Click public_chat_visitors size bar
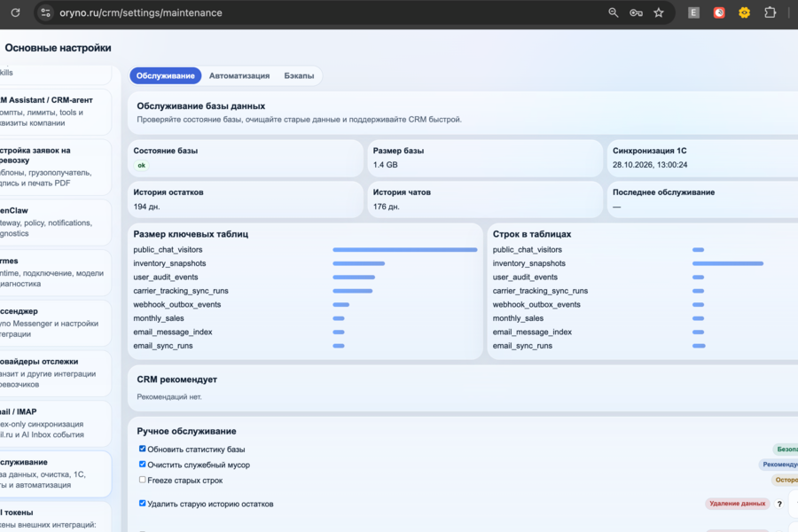Image resolution: width=798 pixels, height=532 pixels. point(405,249)
